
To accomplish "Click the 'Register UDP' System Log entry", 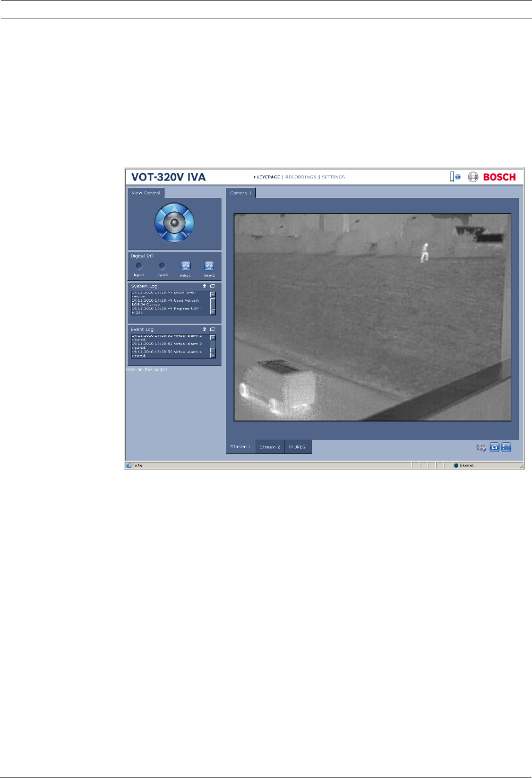I will point(167,311).
